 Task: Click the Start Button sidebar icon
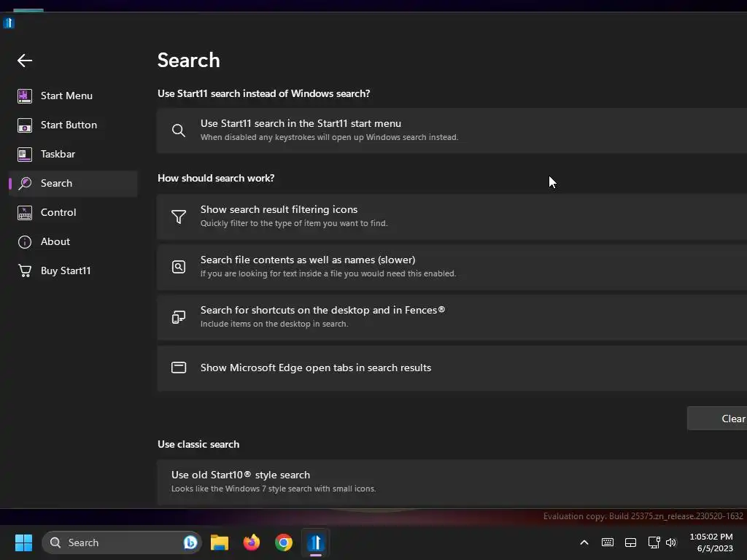[x=25, y=125]
